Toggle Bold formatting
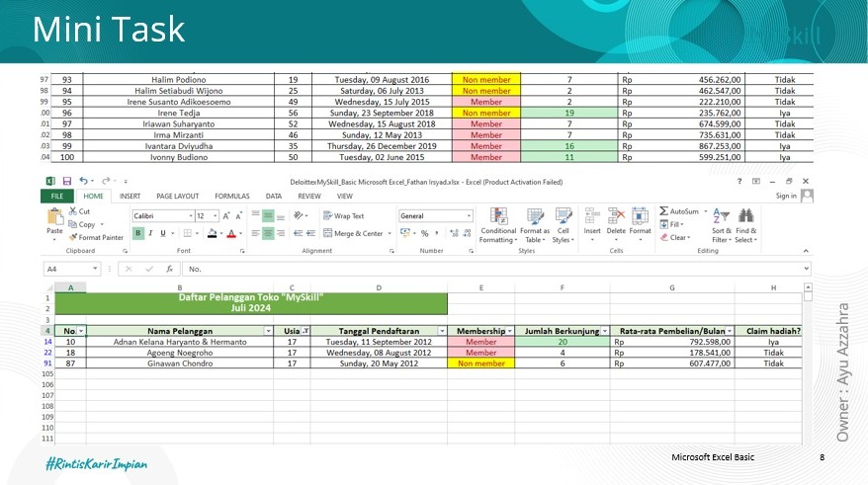 (137, 233)
